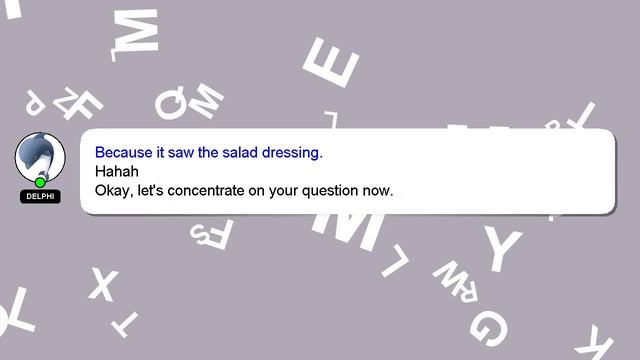Click the green online status dot

click(x=40, y=182)
